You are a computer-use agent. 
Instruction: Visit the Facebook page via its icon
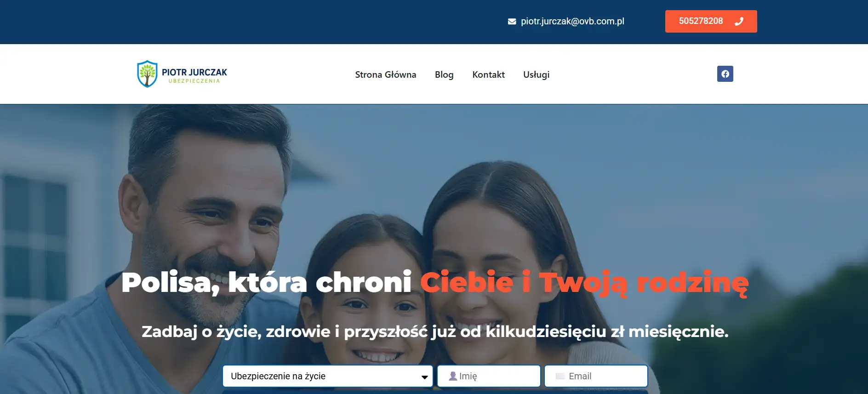pos(725,74)
